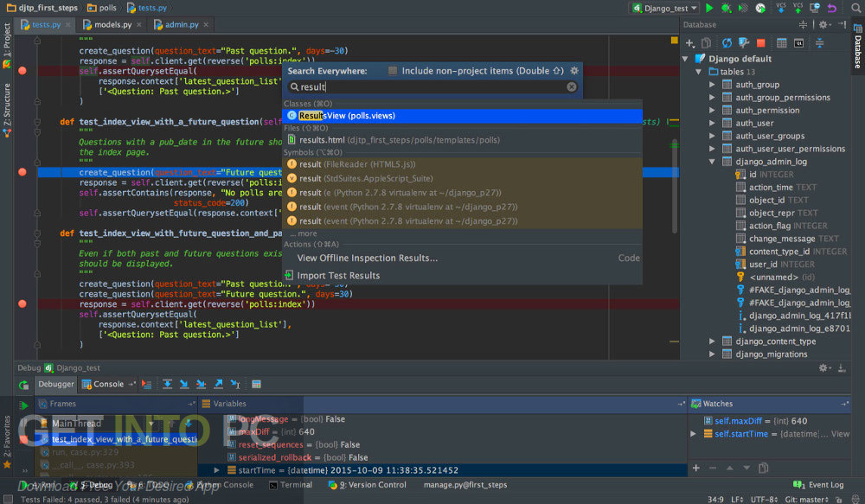Image resolution: width=865 pixels, height=504 pixels.
Task: Select the Debugger tab in Debug panel
Action: pyautogui.click(x=55, y=384)
